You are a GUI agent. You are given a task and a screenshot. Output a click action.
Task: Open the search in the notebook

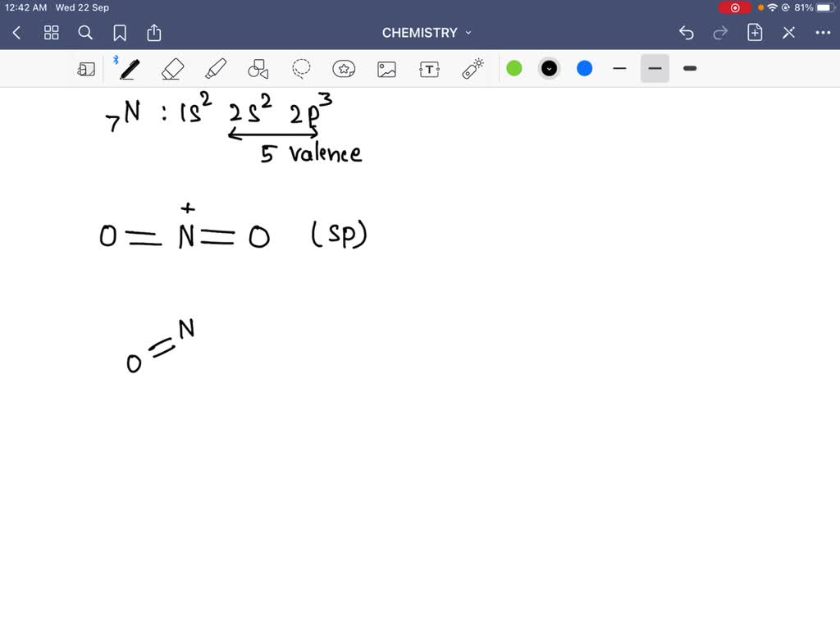(x=85, y=33)
